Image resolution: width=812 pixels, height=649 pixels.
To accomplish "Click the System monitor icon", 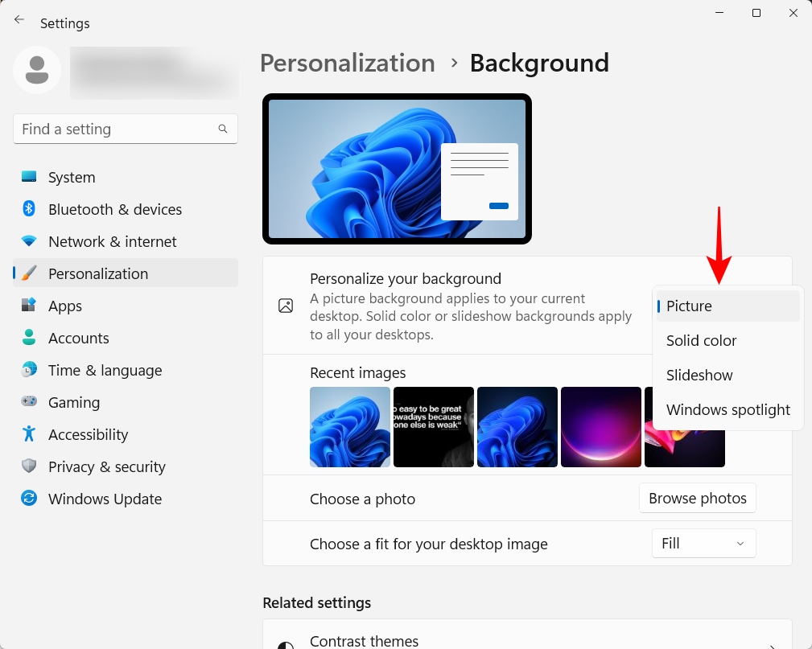I will coord(29,177).
